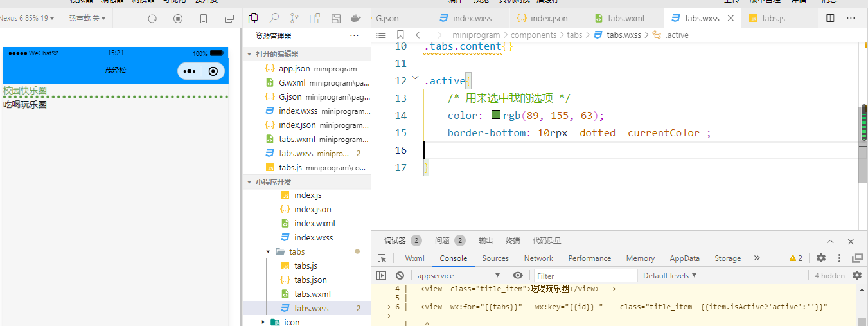Show the console sidebar toggle icon

[x=382, y=275]
